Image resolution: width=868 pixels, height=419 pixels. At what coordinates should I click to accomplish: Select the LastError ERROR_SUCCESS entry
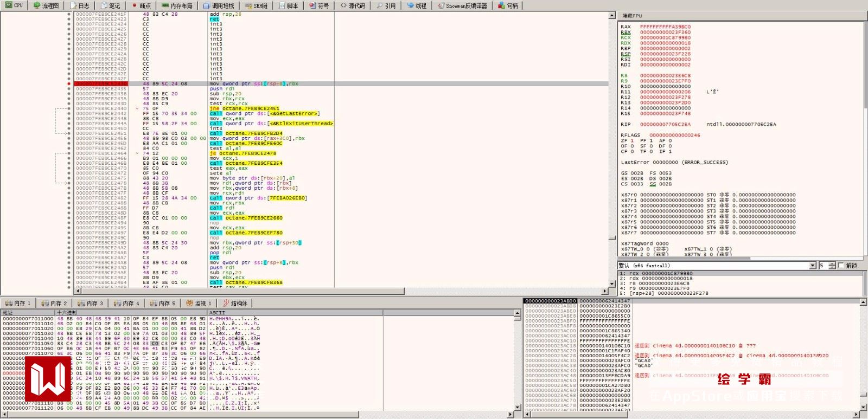(674, 163)
